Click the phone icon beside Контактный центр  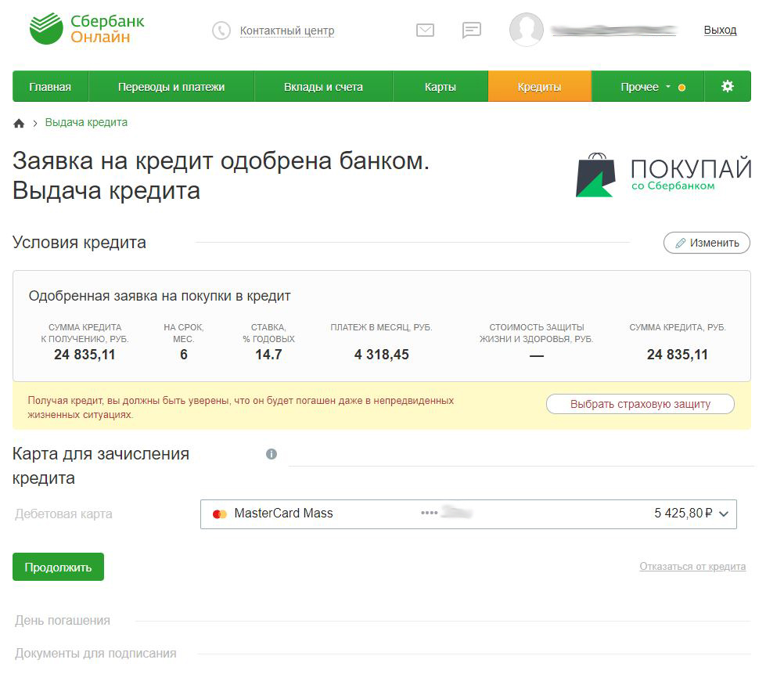click(x=221, y=31)
